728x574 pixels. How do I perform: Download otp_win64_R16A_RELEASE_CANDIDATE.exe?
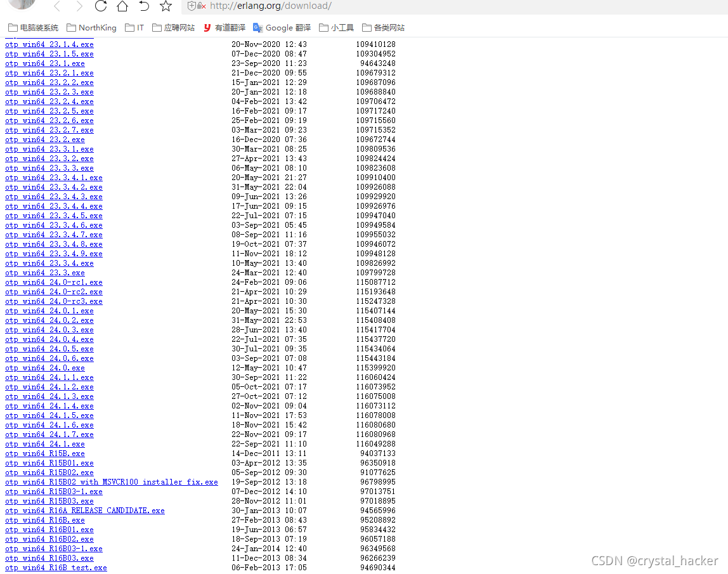(x=85, y=511)
